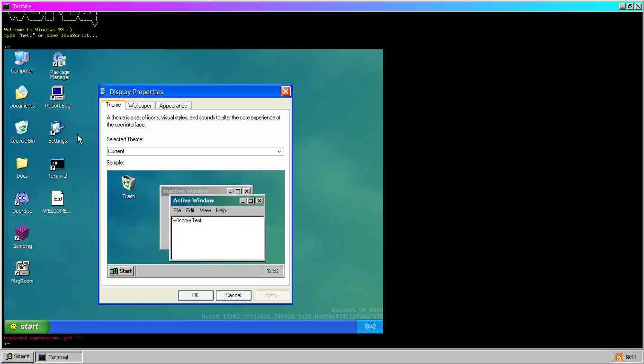Screen dimensions: 644x364
Task: Minimize the outer Terminal window
Action: click(x=623, y=6)
